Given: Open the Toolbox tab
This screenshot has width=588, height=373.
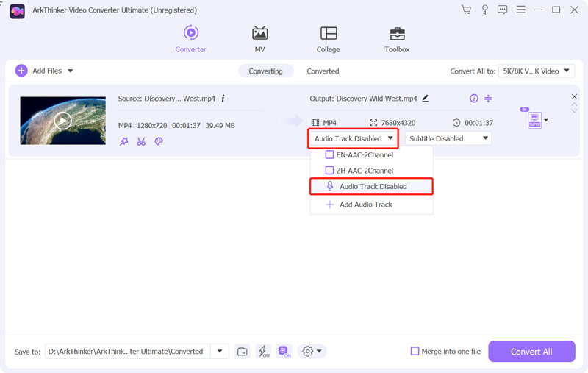Looking at the screenshot, I should click(x=397, y=39).
